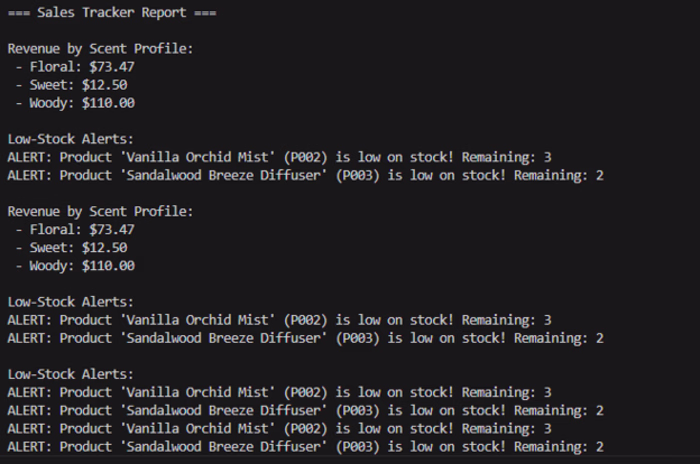The image size is (700, 464).
Task: Click the first Revenue by Scent Profile heading
Action: coord(100,49)
